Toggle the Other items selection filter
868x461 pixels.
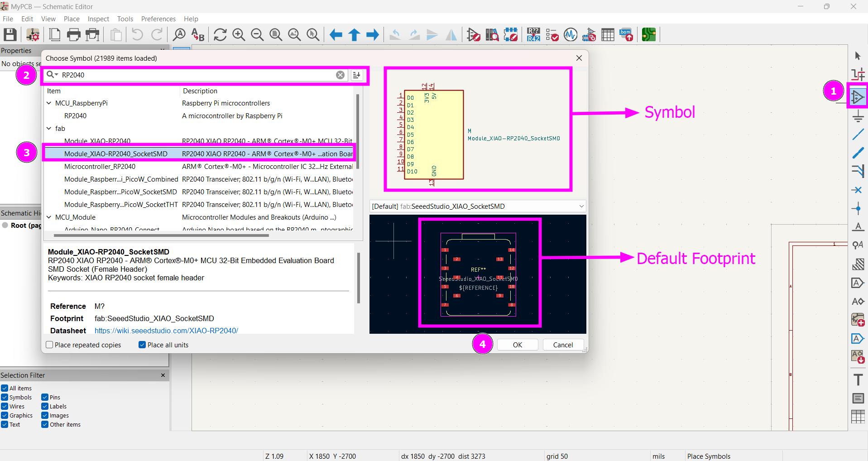pyautogui.click(x=45, y=424)
